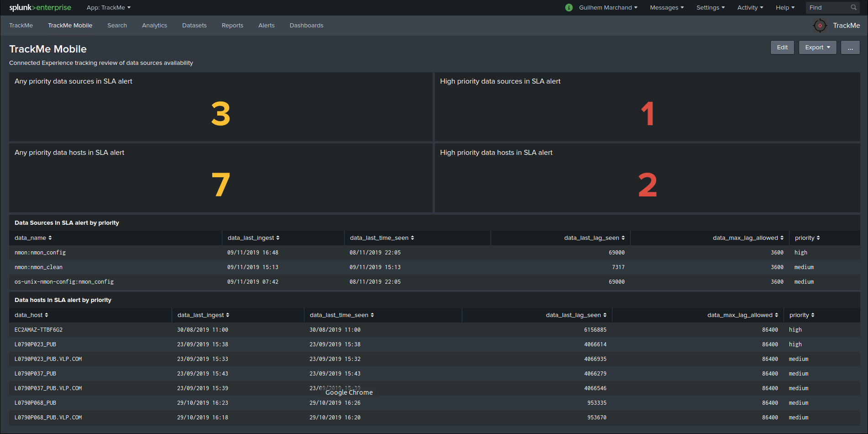This screenshot has width=868, height=434.
Task: Click the ellipsis more actions button
Action: pyautogui.click(x=850, y=48)
